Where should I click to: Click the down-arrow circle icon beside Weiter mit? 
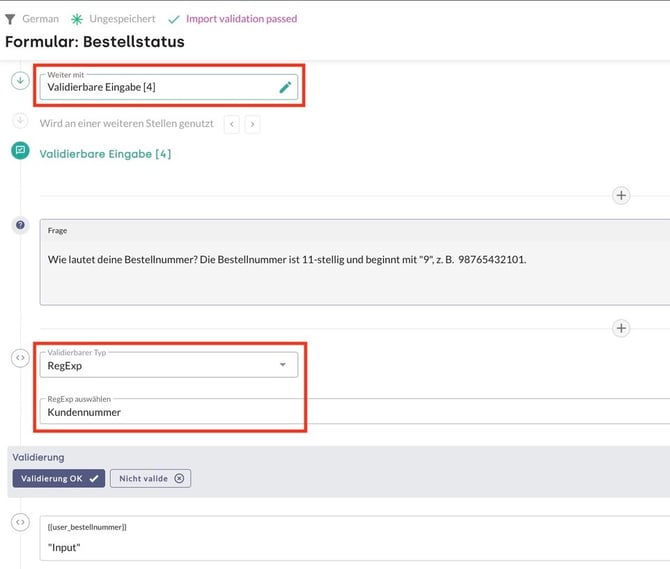coord(20,81)
